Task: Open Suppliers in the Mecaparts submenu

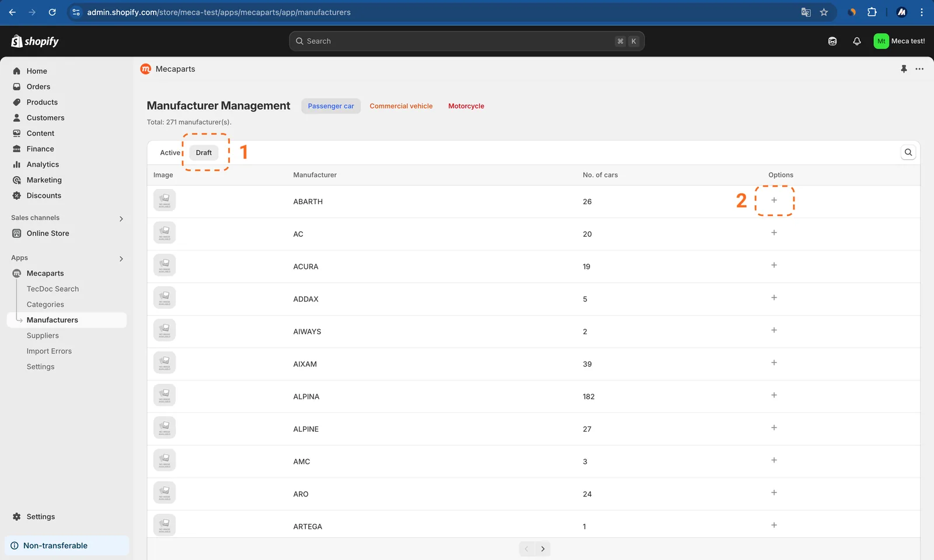Action: [x=43, y=335]
